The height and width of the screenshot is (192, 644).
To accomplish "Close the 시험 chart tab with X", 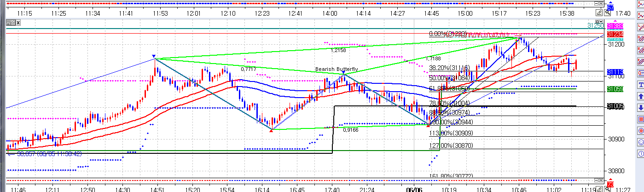I will (19, 23).
